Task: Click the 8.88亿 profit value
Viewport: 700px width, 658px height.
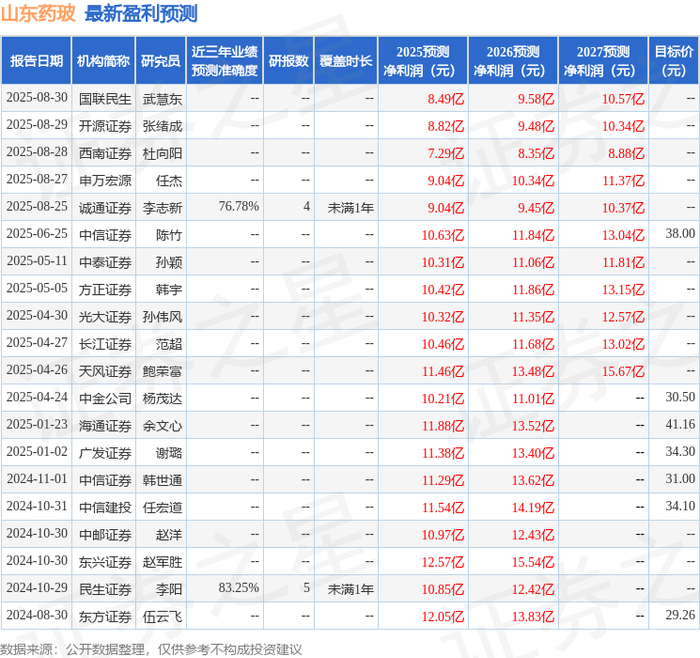Action: click(626, 153)
